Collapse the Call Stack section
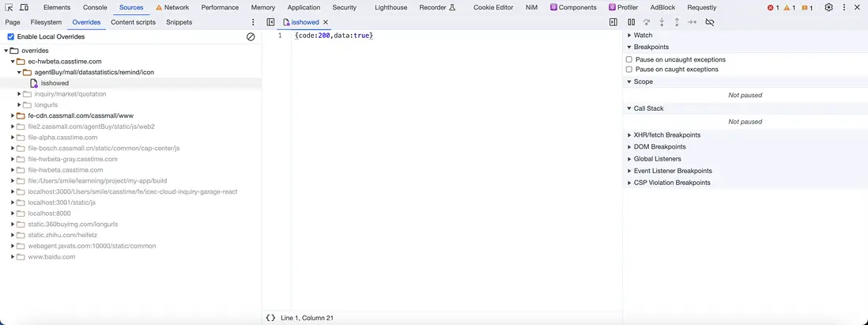Screen dimensions: 868x325 click(629, 108)
